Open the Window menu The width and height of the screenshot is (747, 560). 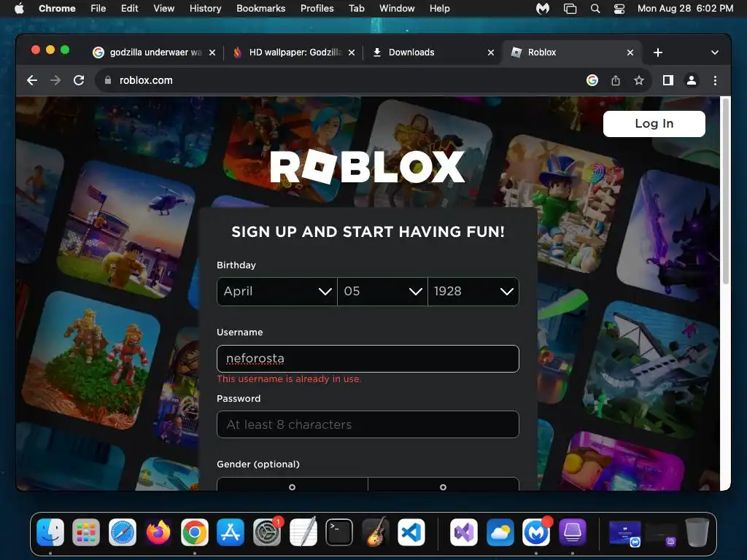click(397, 9)
